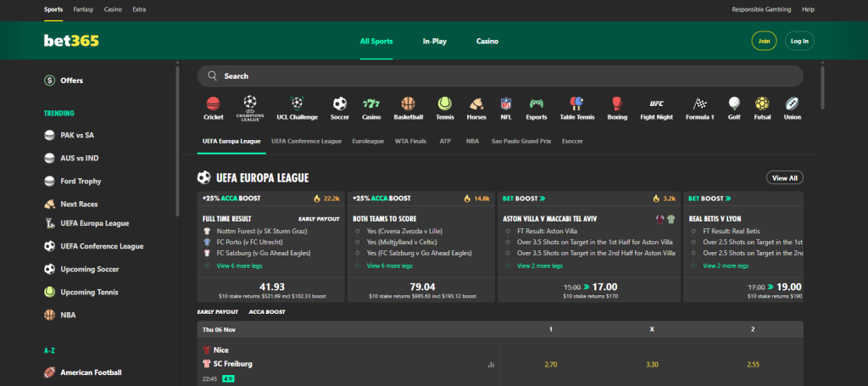Viewport: 868px width, 386px height.
Task: Click the American Football sidebar icon
Action: click(50, 372)
